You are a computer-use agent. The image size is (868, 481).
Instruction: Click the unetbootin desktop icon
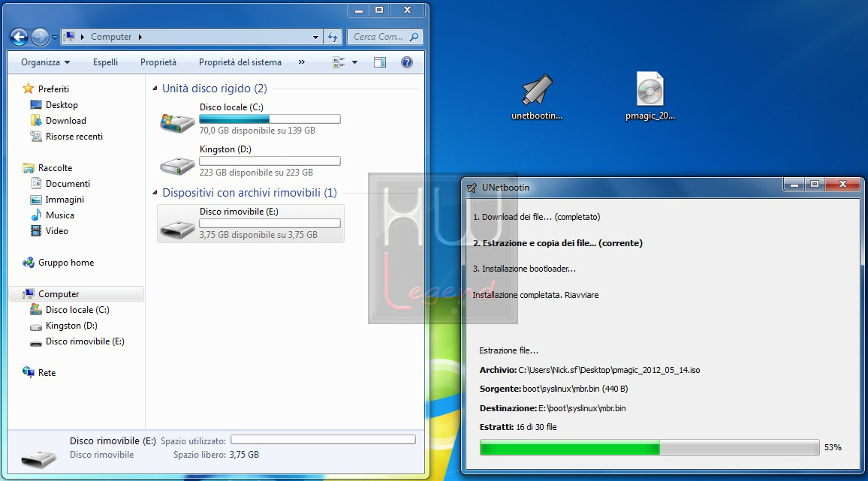[x=537, y=97]
